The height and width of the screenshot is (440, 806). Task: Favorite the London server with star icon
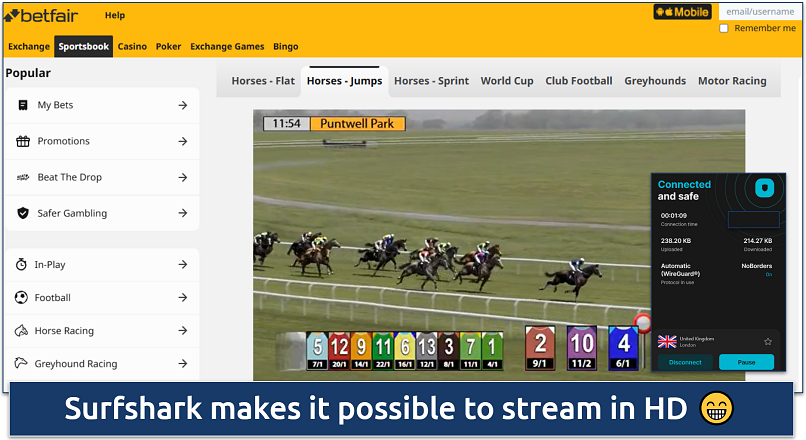pos(767,342)
